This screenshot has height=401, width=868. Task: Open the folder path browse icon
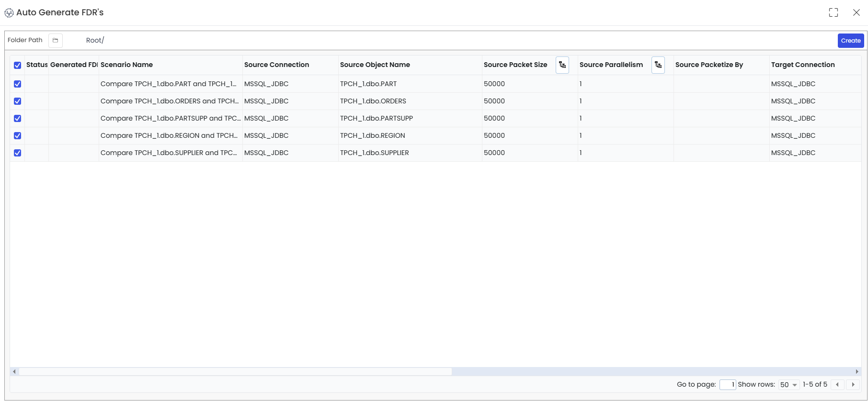(x=56, y=40)
